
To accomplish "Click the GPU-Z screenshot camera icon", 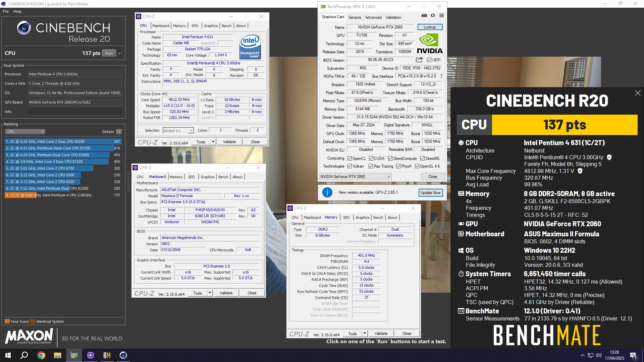I will (424, 16).
